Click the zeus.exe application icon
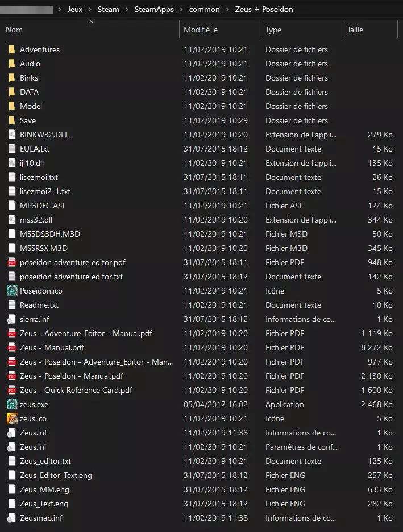Image resolution: width=403 pixels, height=532 pixels. click(x=12, y=404)
